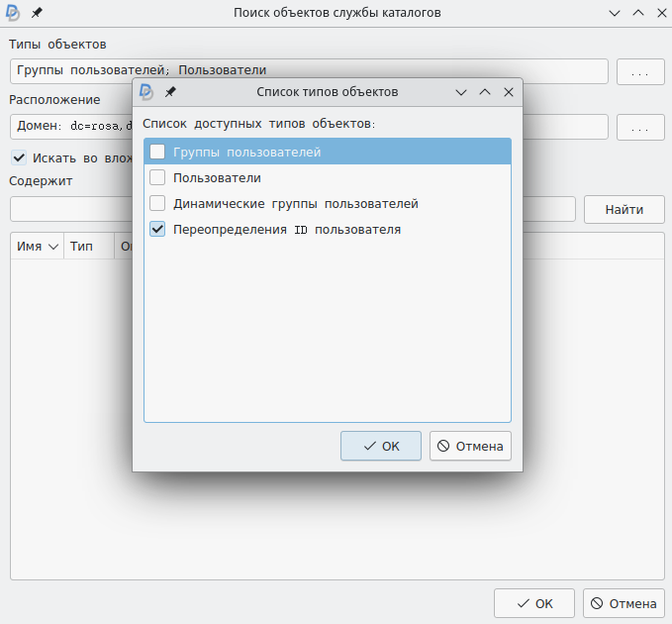The width and height of the screenshot is (672, 624).
Task: Minimize the object types list dialog
Action: [x=461, y=91]
